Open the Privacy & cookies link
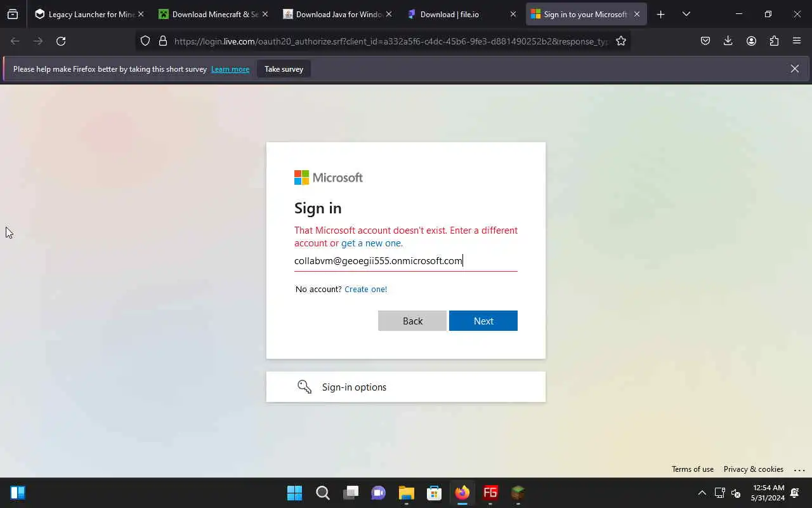The image size is (812, 508). coord(754,469)
